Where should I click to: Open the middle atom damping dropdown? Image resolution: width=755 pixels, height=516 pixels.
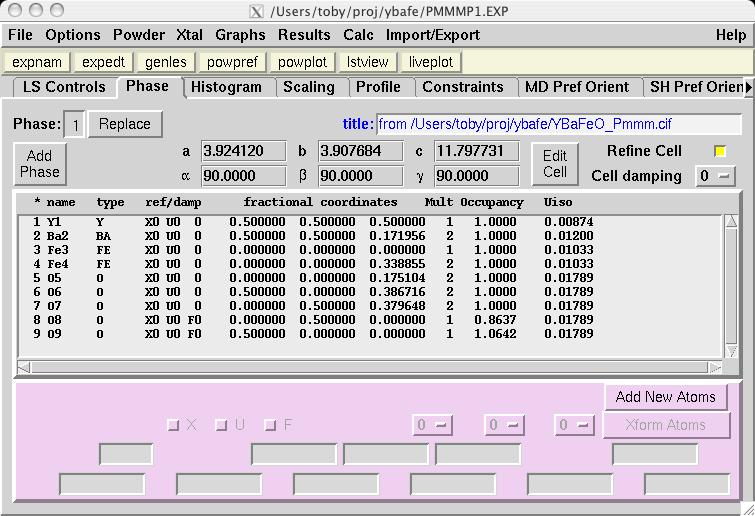504,425
